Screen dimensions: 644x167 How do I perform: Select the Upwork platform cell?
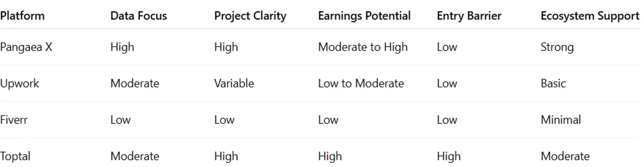point(19,83)
